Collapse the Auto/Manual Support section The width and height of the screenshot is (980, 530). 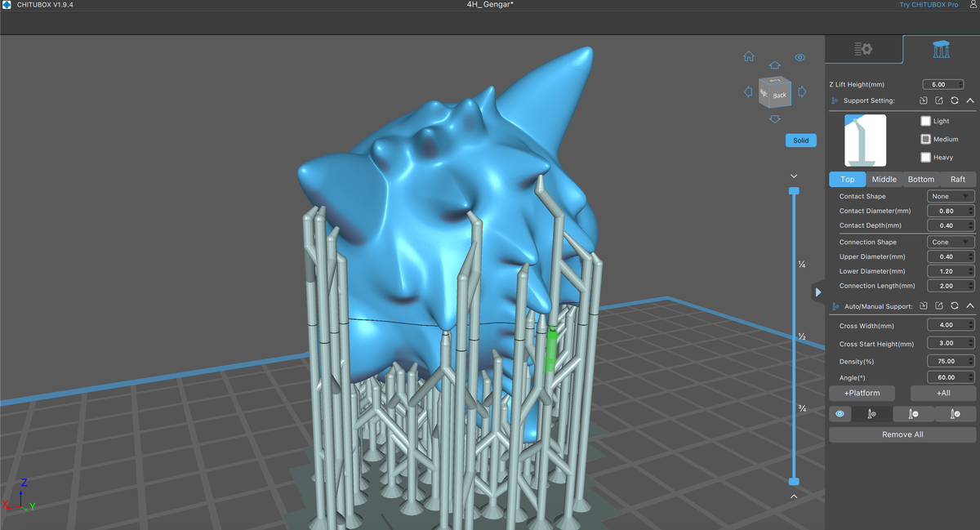pos(970,305)
